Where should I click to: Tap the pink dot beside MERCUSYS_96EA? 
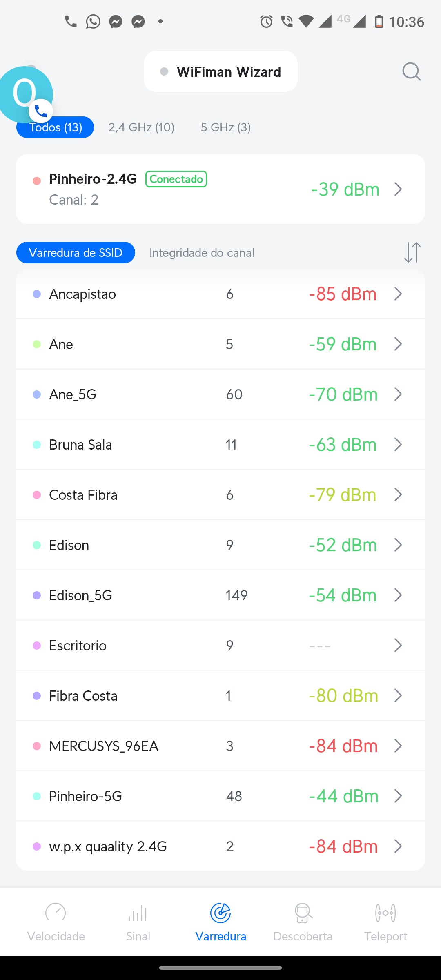(x=37, y=746)
